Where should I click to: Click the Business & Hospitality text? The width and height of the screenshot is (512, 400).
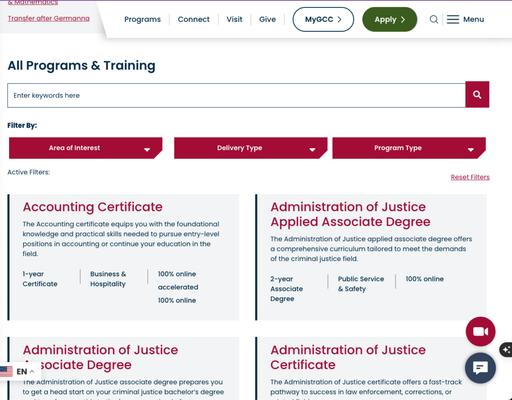tap(108, 279)
